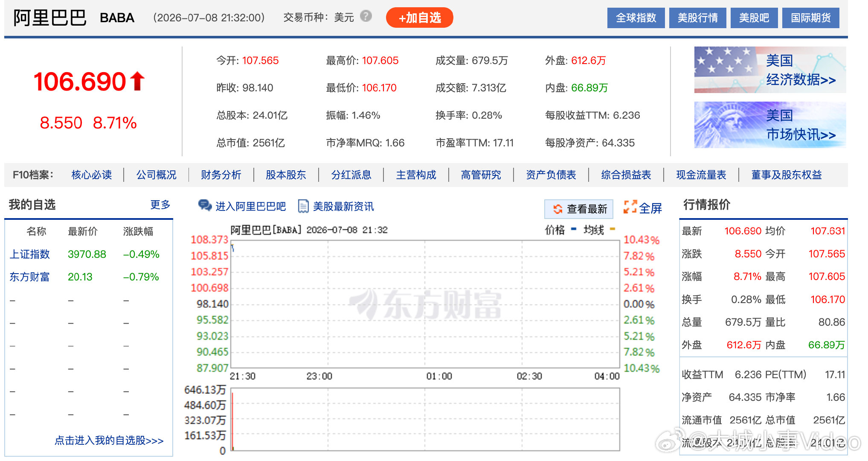Image resolution: width=868 pixels, height=461 pixels.
Task: Open 财务分析 F10 tab
Action: (221, 175)
